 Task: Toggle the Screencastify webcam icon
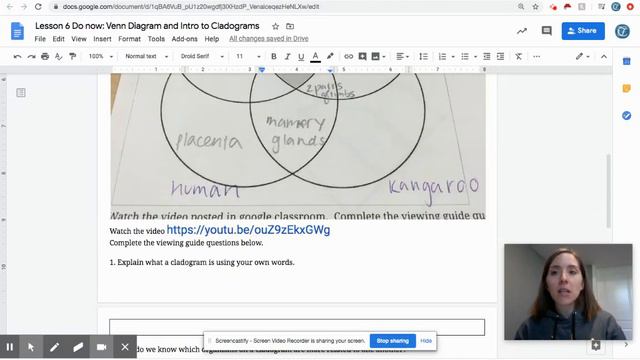101,347
